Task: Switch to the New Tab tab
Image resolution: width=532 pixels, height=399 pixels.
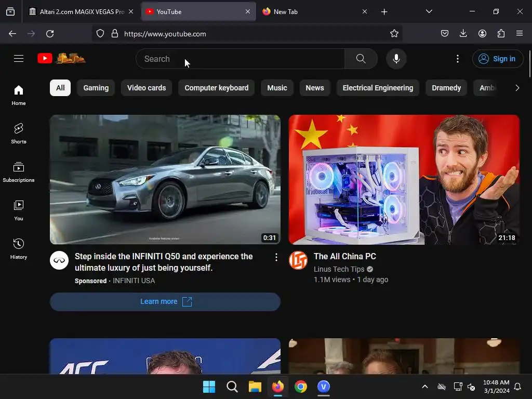Action: [315, 12]
